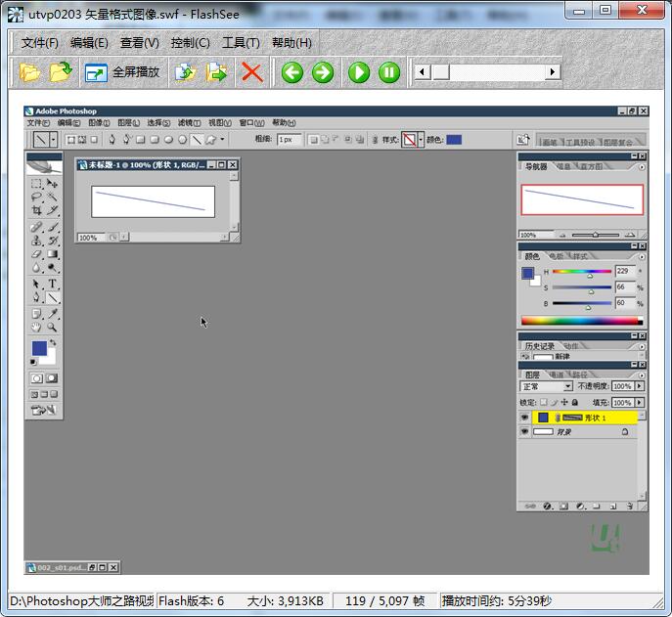Viewport: 672px width, 617px height.
Task: Select the Zoom magnifier tool in toolbox
Action: coord(53,328)
